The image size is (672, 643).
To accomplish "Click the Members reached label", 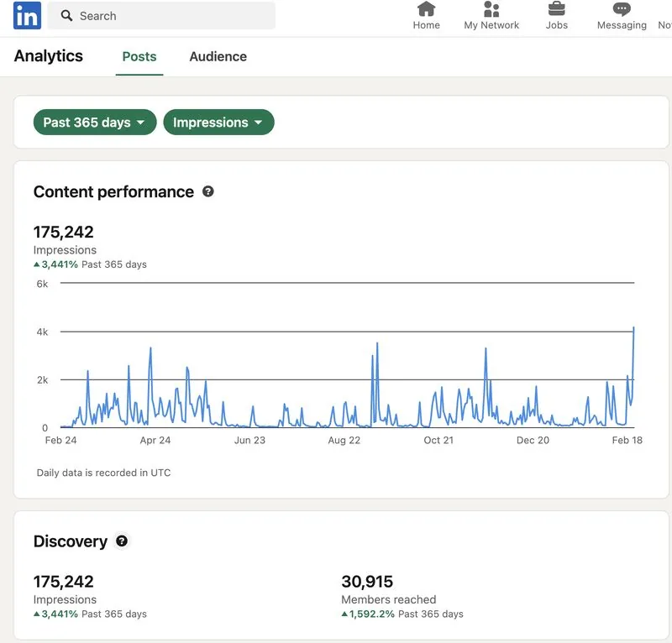I will click(389, 599).
